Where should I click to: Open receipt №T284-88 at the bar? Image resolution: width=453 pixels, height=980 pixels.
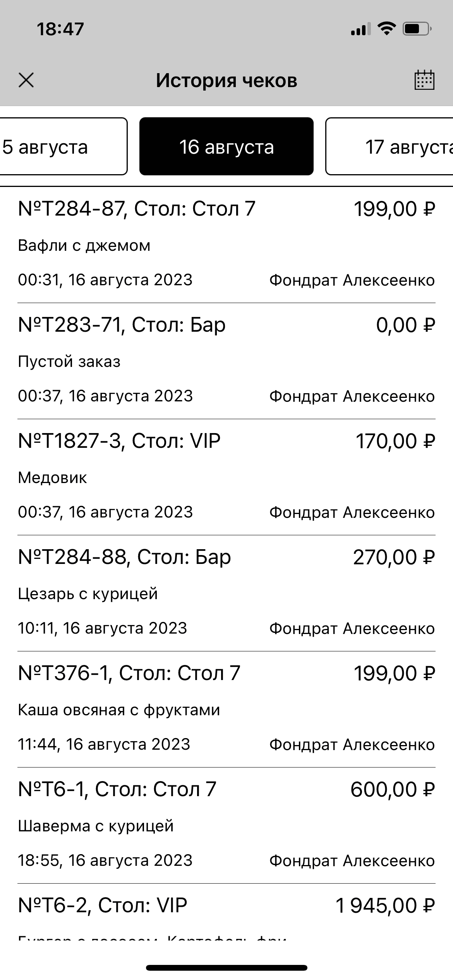pos(124,557)
